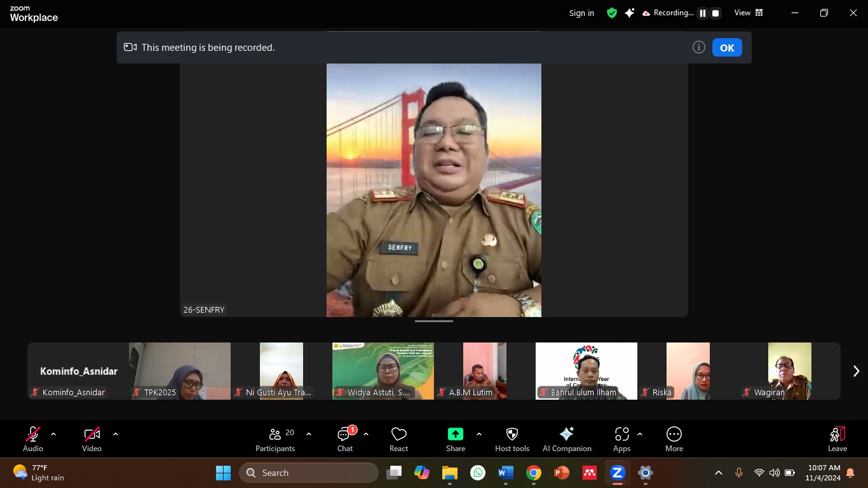Pause the meeting recording
Screen dimensions: 868x488
point(703,13)
